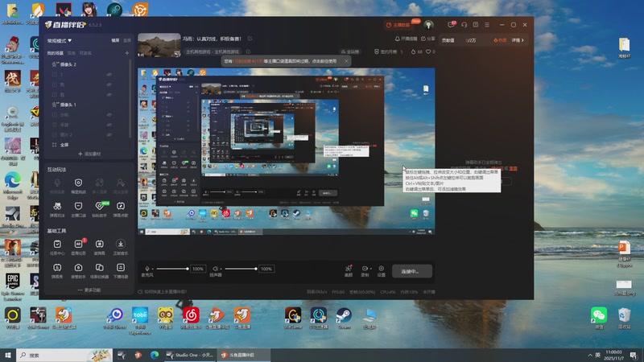Expand the 常规模式 mode dropdown
Screen dimensions: 644x362
coord(60,41)
